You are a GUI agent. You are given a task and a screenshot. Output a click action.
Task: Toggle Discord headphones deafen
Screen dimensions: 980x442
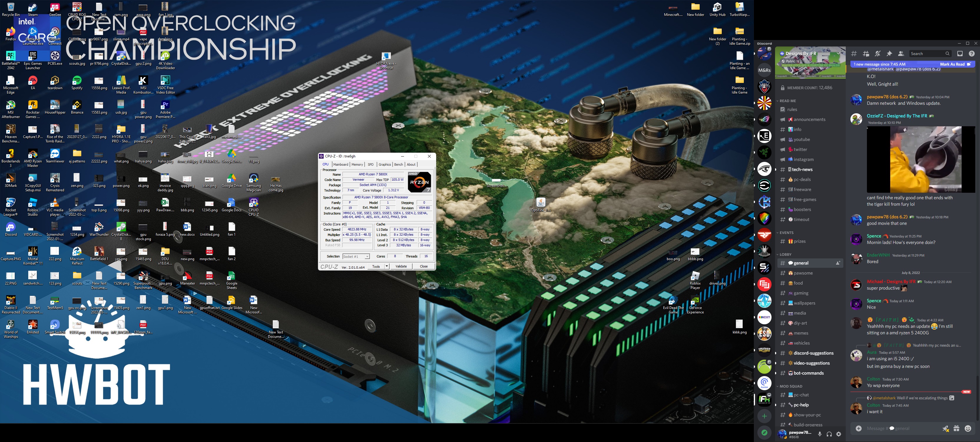click(x=829, y=434)
